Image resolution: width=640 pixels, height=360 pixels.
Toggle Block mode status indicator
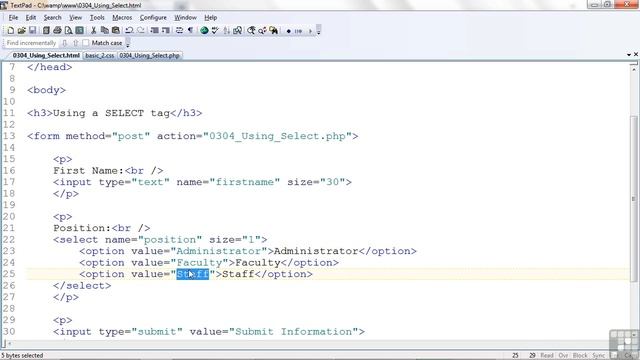[580, 356]
